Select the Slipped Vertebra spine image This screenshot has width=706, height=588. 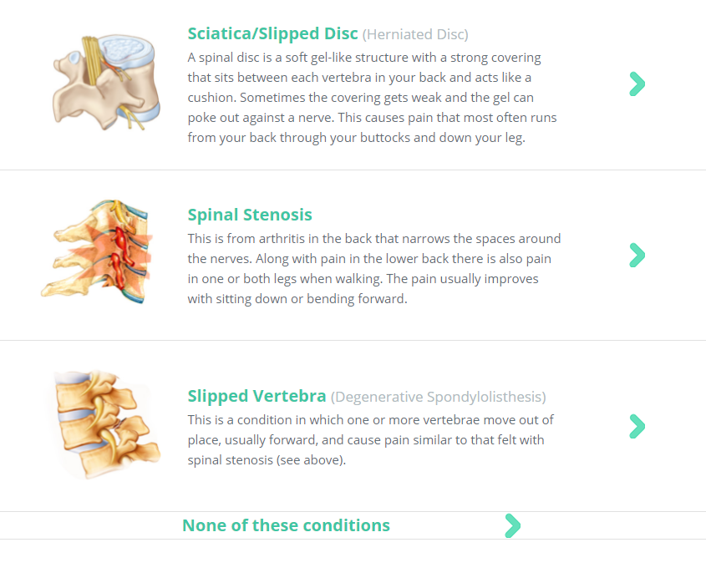[102, 423]
